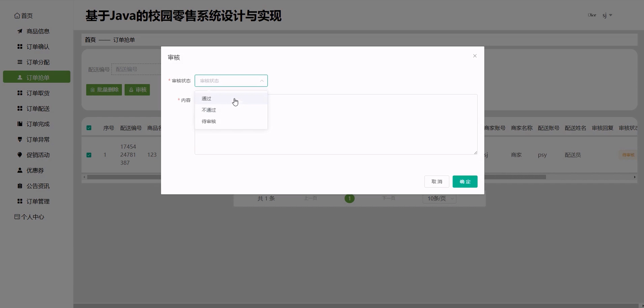Click the card icon beside 个人中心
Screen dimensions: 644x308
(17, 217)
